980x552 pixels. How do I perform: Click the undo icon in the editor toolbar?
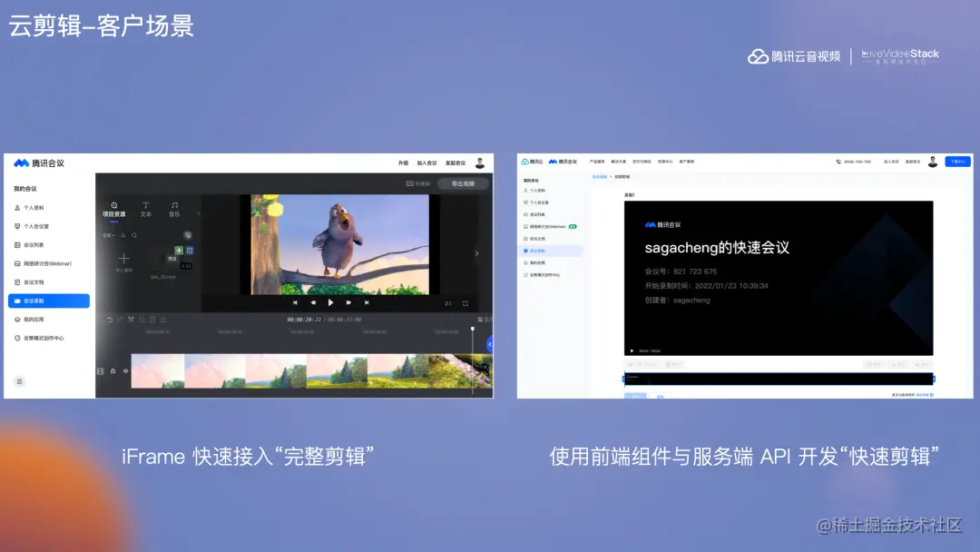pos(108,318)
